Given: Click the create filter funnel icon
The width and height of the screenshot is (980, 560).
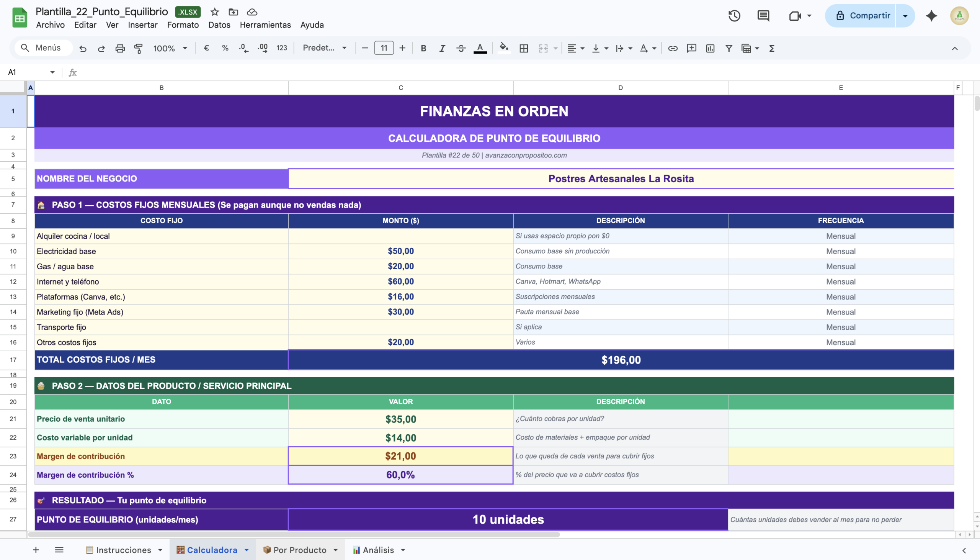Looking at the screenshot, I should pyautogui.click(x=728, y=49).
